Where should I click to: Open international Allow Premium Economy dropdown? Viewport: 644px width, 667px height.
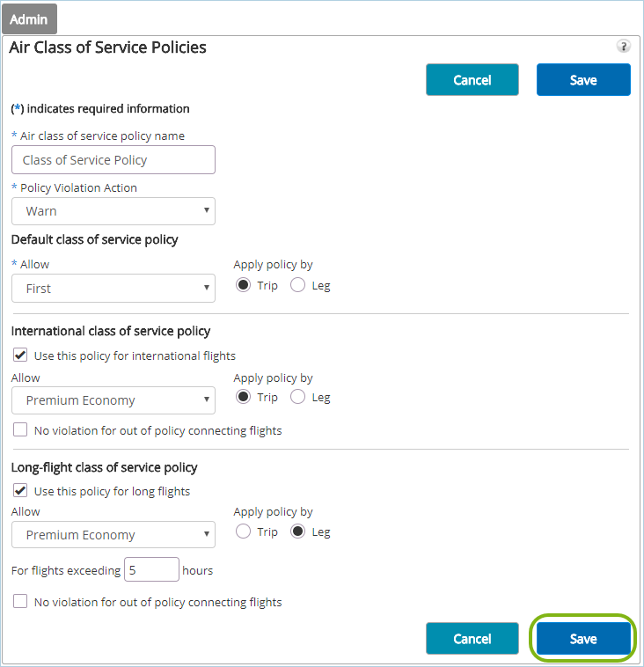click(113, 400)
